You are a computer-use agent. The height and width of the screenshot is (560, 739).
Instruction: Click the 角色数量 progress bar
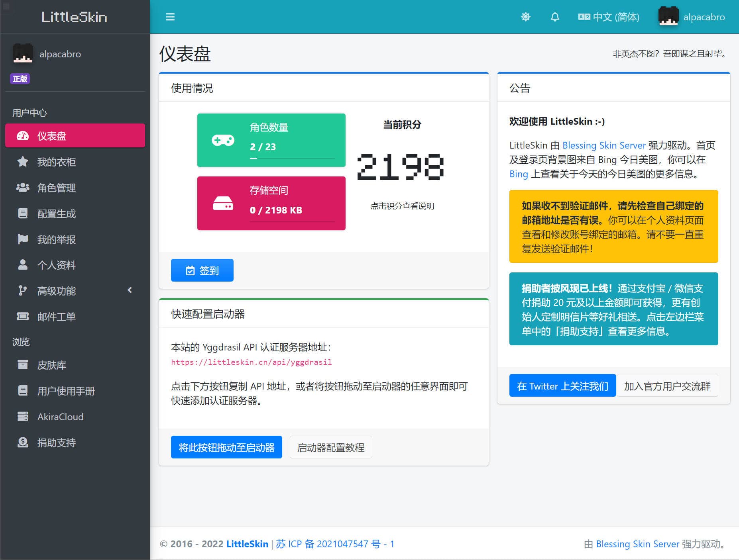(x=292, y=159)
